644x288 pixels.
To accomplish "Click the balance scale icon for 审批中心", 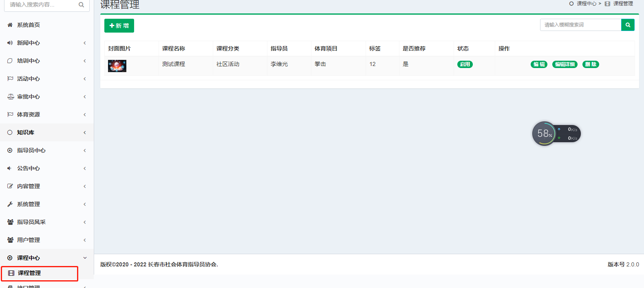I will [x=11, y=97].
